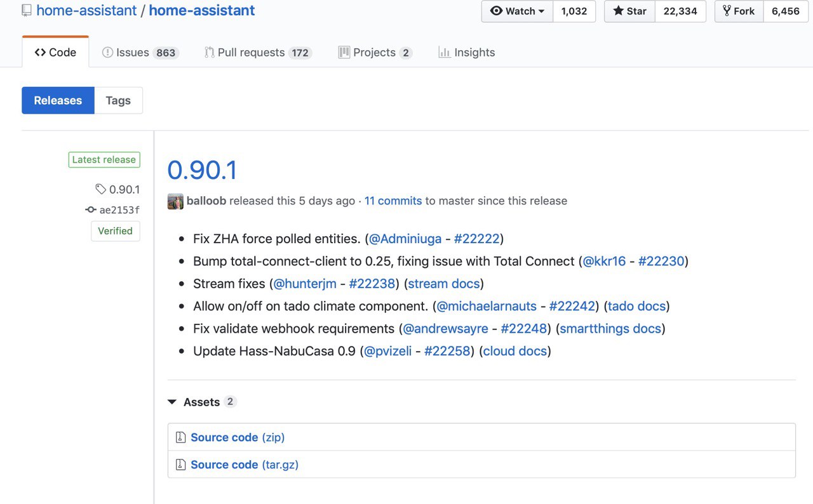The image size is (813, 504).
Task: Open the stream docs link
Action: pyautogui.click(x=444, y=284)
